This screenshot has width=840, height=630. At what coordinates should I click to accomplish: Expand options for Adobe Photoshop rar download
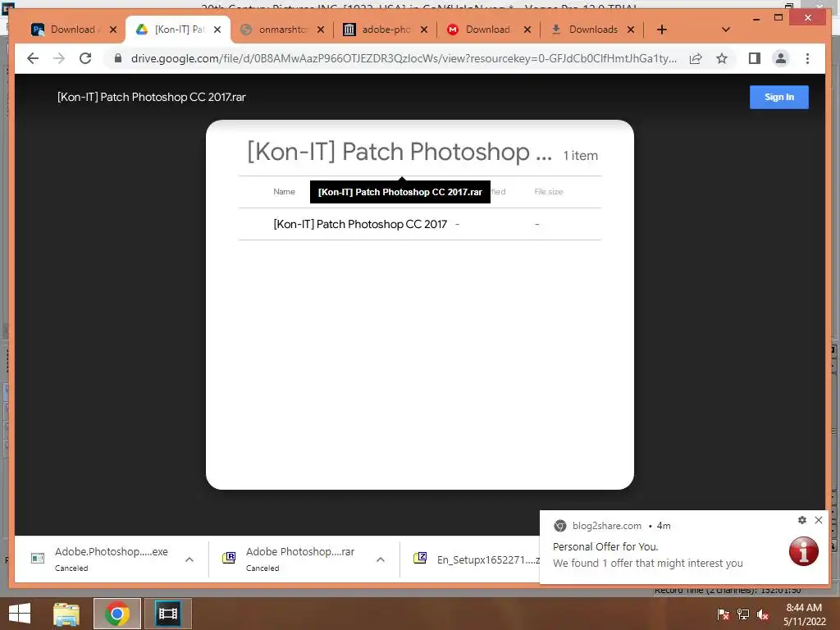pyautogui.click(x=381, y=559)
